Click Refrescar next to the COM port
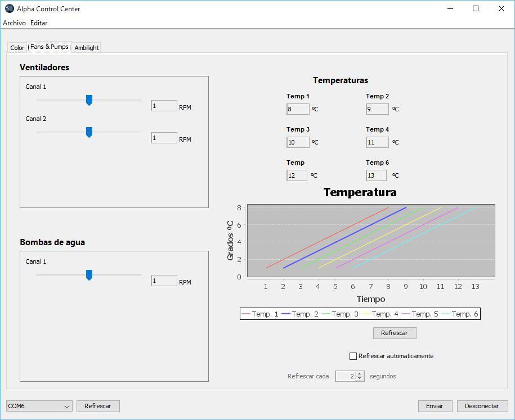This screenshot has width=515, height=420. tap(98, 406)
